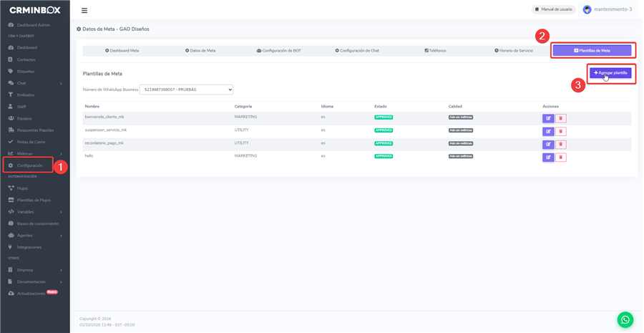
Task: Open the WhatsApp Business number dropdown
Action: 187,90
